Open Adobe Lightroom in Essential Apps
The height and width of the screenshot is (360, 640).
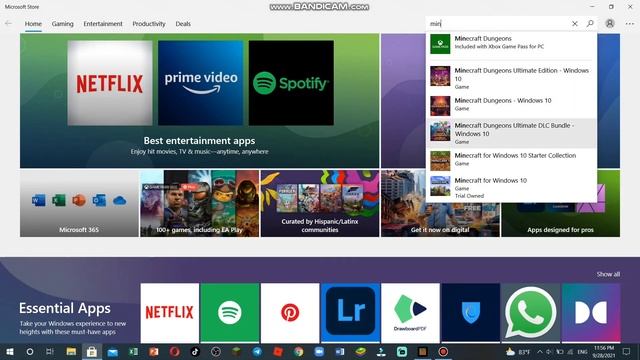tap(350, 313)
